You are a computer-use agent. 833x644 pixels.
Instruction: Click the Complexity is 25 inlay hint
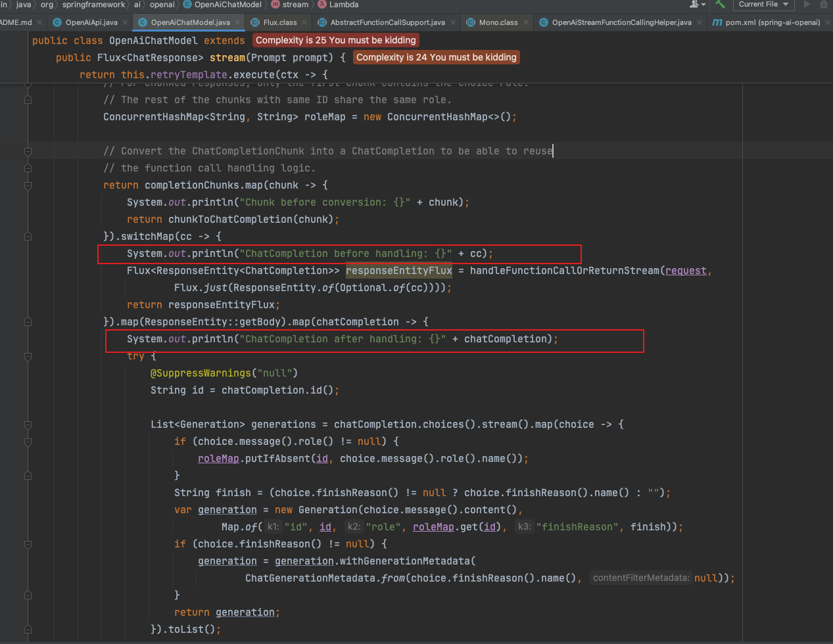tap(336, 40)
